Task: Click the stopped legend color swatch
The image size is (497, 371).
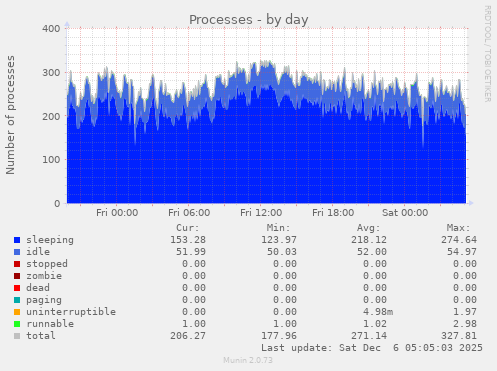Action: (x=17, y=264)
